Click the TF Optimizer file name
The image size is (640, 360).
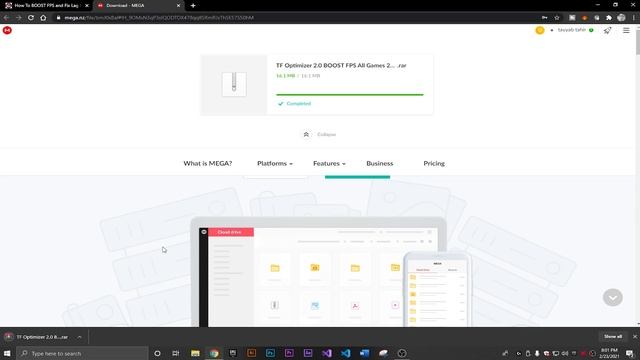(341, 65)
